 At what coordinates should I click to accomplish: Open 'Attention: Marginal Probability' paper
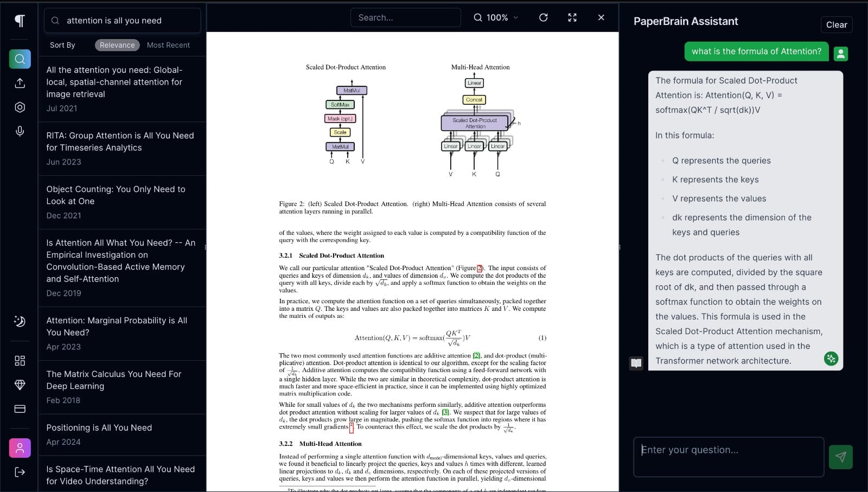pos(122,333)
